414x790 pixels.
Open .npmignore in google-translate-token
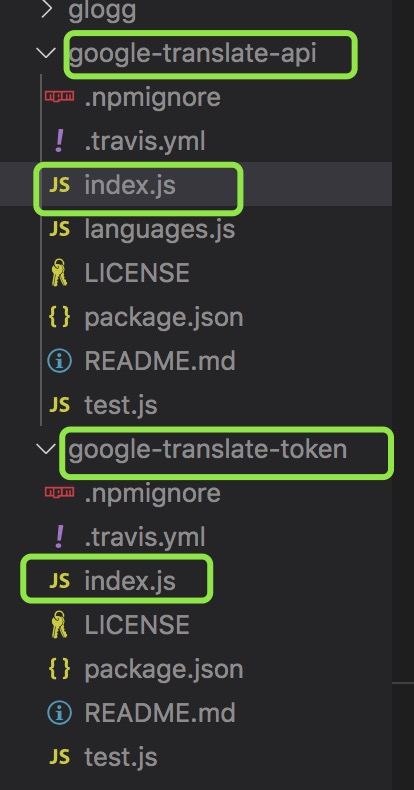(x=153, y=493)
